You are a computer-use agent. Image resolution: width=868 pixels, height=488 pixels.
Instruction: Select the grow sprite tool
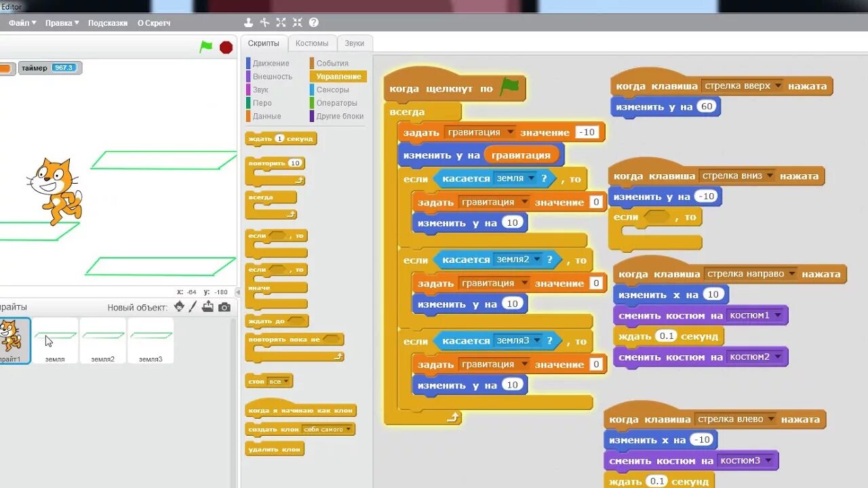pyautogui.click(x=281, y=22)
